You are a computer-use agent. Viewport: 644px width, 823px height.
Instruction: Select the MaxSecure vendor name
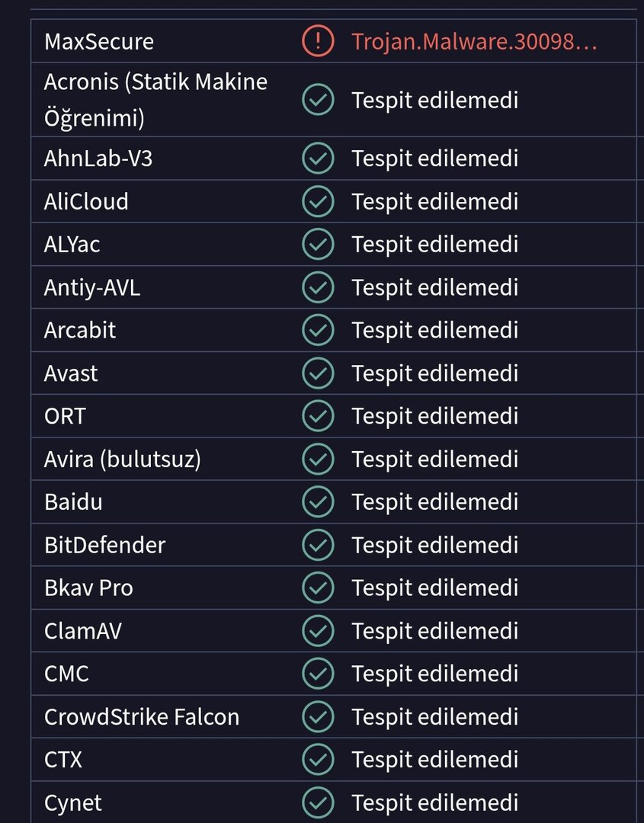99,41
